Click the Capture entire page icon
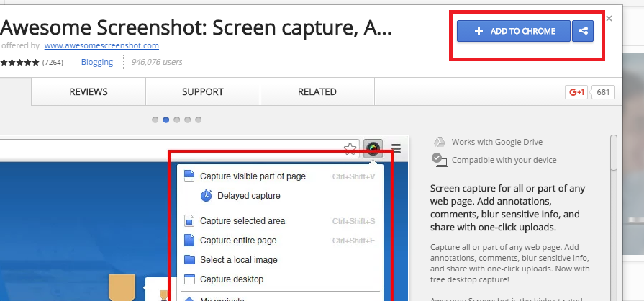Screen dimensions: 644x301 189,241
